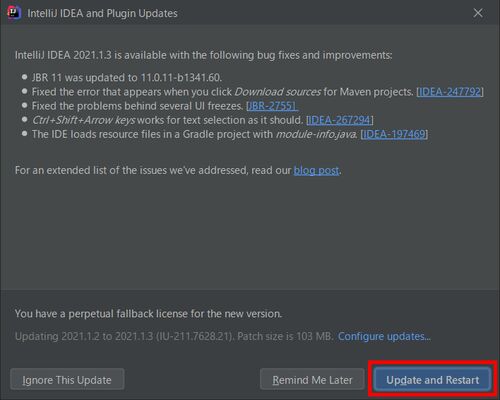Open Configure updates settings link
500x400 pixels.
coord(384,336)
